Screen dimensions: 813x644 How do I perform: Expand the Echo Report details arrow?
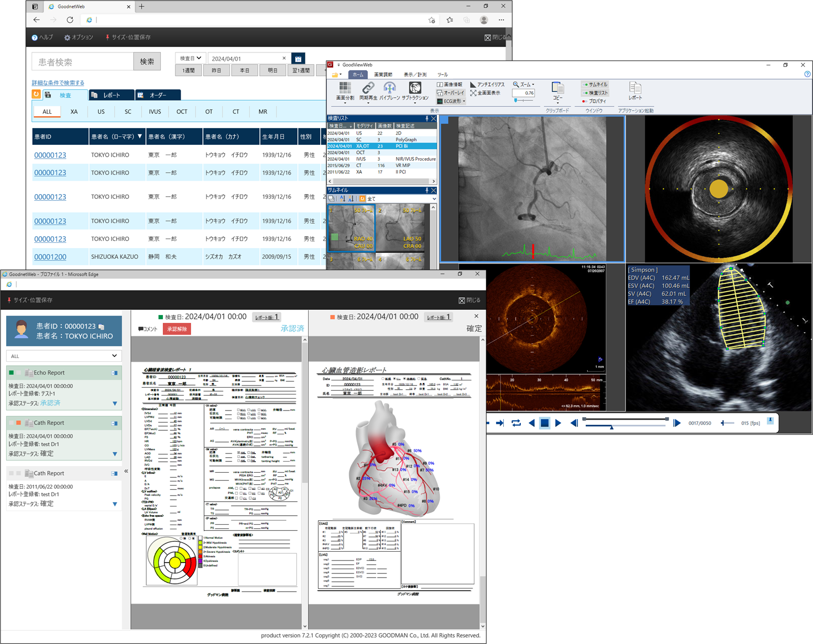pos(115,404)
